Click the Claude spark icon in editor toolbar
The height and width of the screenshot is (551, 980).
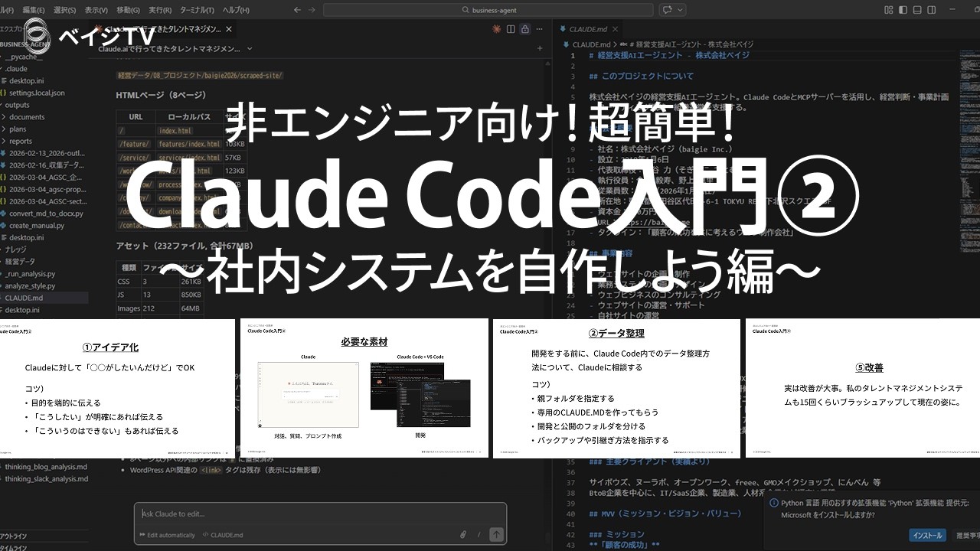(x=497, y=29)
